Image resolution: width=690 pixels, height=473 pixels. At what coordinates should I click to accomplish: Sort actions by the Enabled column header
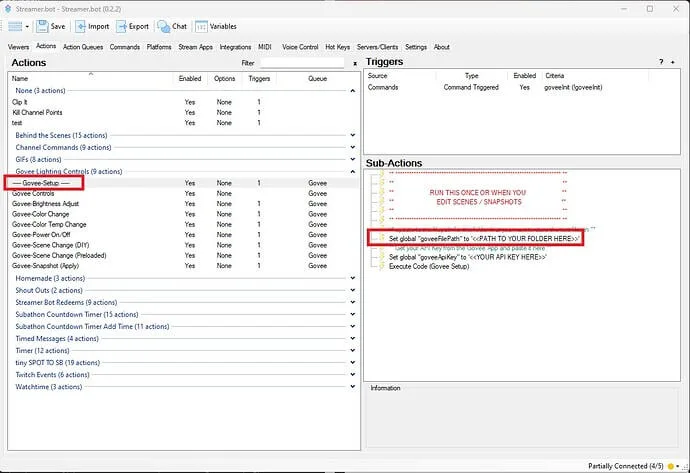tap(190, 79)
